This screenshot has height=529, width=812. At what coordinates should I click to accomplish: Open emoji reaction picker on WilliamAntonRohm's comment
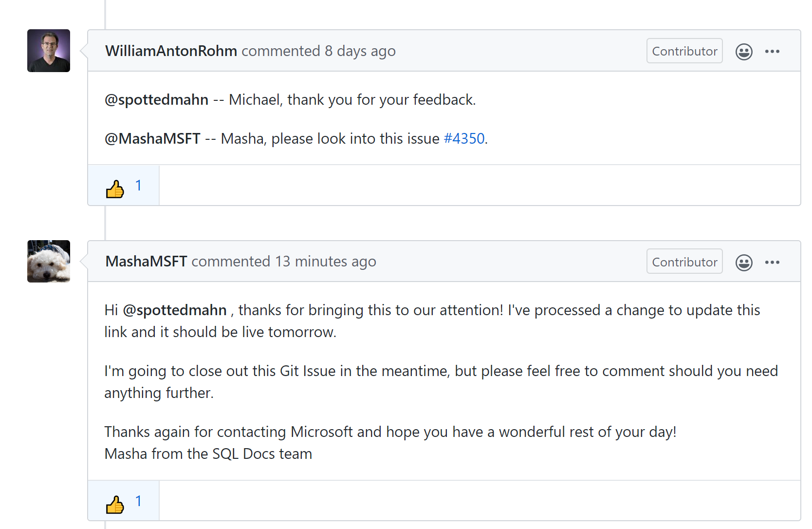click(x=744, y=52)
